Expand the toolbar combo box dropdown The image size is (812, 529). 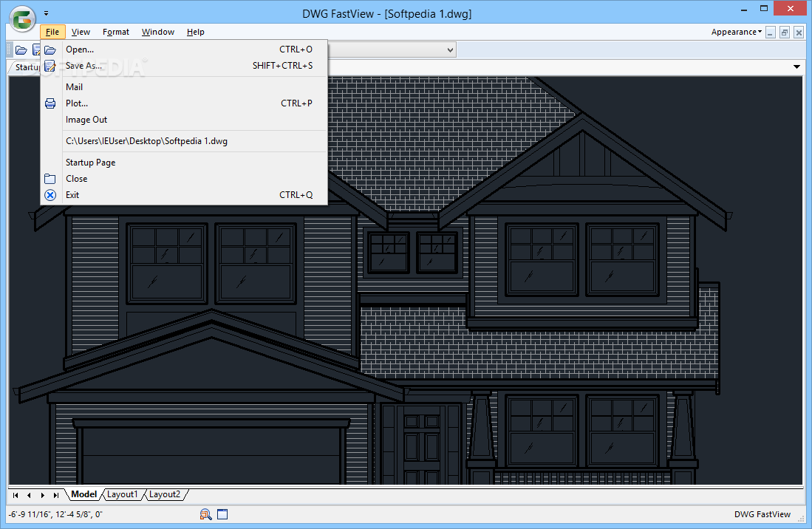[450, 50]
